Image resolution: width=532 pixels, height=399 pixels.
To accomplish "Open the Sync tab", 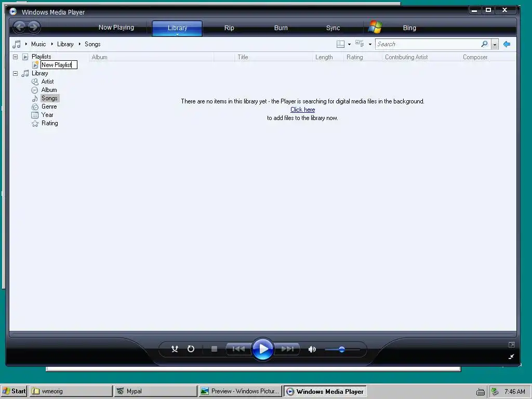I will [x=333, y=28].
